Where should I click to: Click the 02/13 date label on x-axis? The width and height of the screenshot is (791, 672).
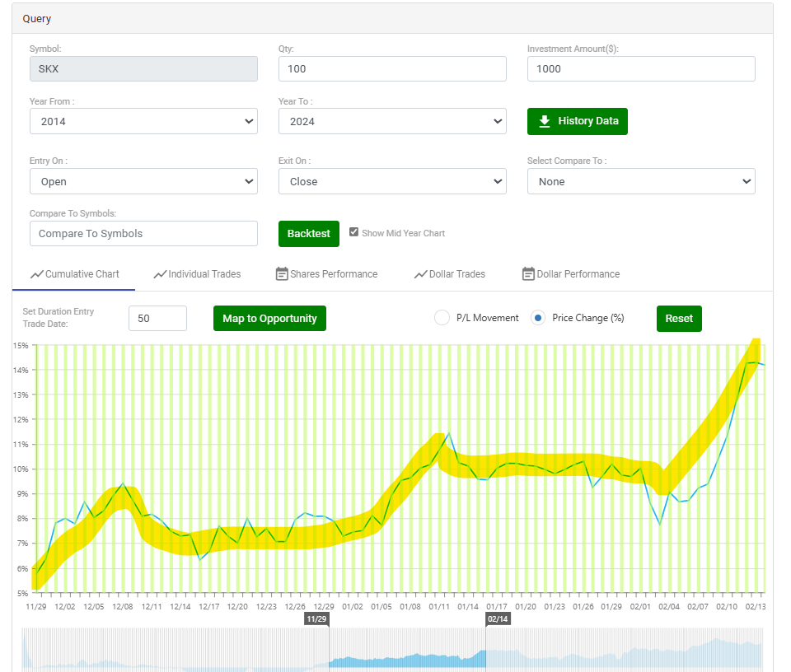(756, 606)
